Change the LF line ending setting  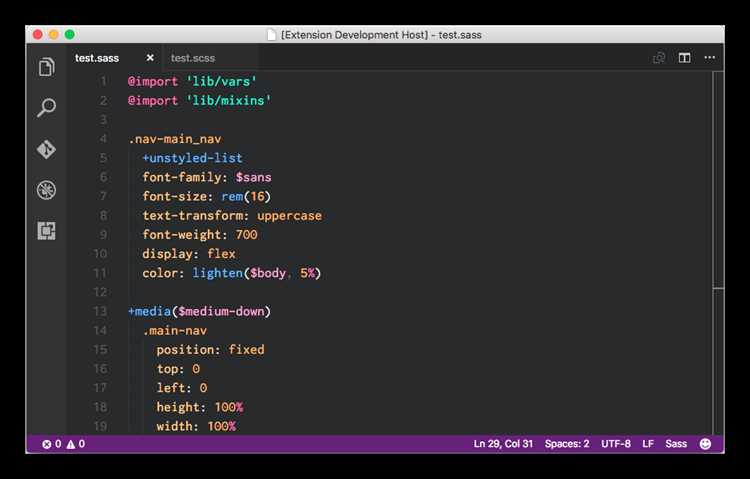pyautogui.click(x=648, y=443)
